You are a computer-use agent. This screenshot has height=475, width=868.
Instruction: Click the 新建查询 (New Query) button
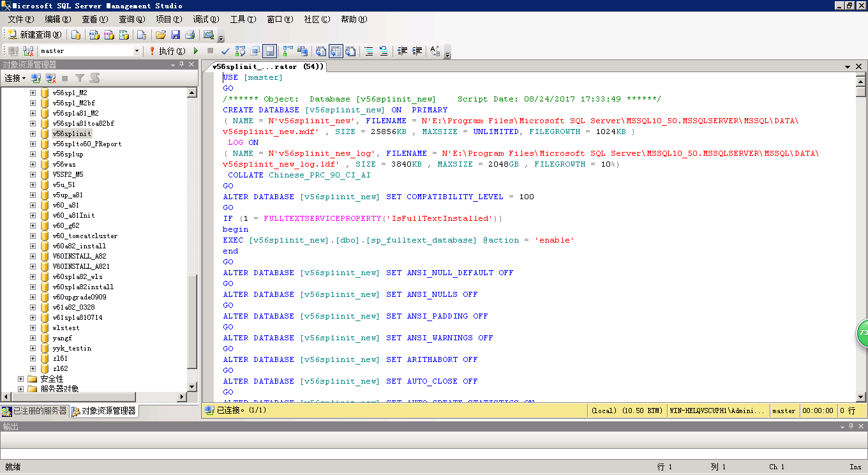pyautogui.click(x=35, y=34)
